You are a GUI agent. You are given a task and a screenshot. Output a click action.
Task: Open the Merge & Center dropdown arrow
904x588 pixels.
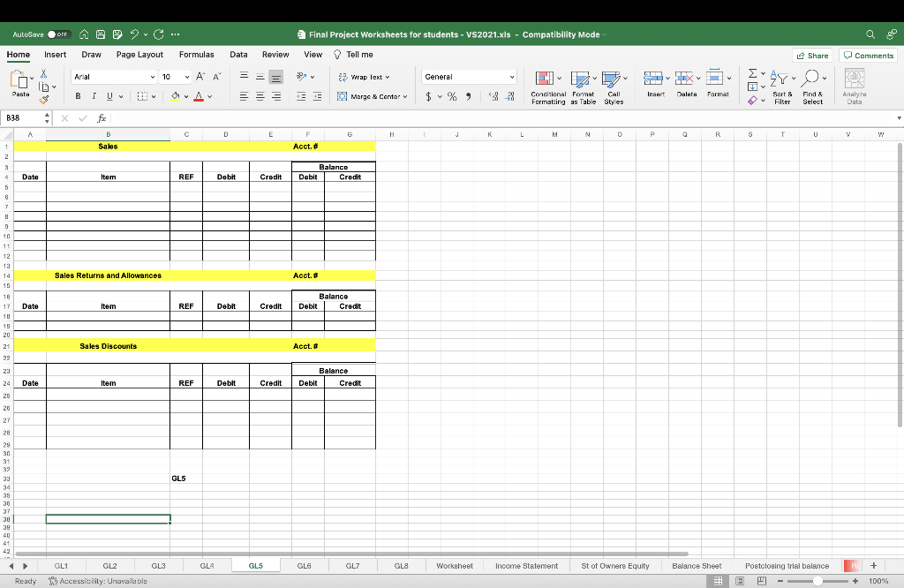405,96
